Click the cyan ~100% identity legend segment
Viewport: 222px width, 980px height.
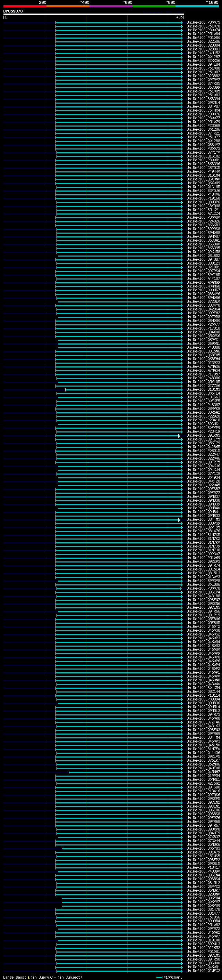click(x=197, y=6)
